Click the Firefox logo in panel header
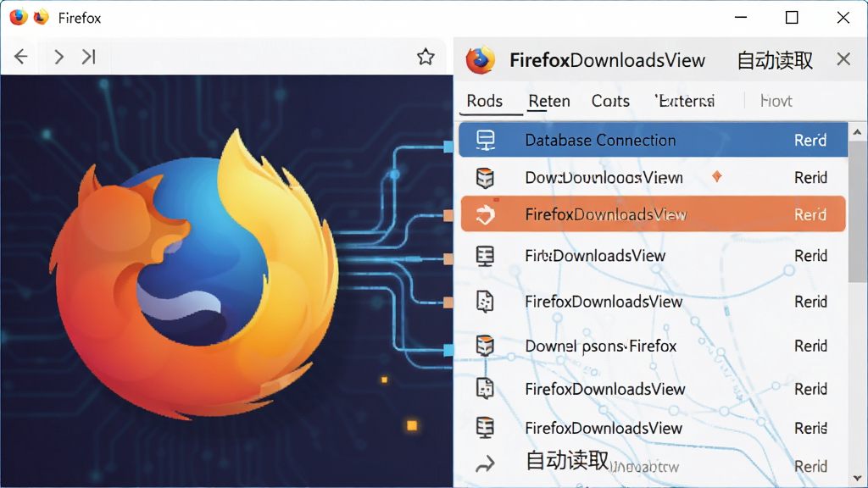 pyautogui.click(x=480, y=60)
